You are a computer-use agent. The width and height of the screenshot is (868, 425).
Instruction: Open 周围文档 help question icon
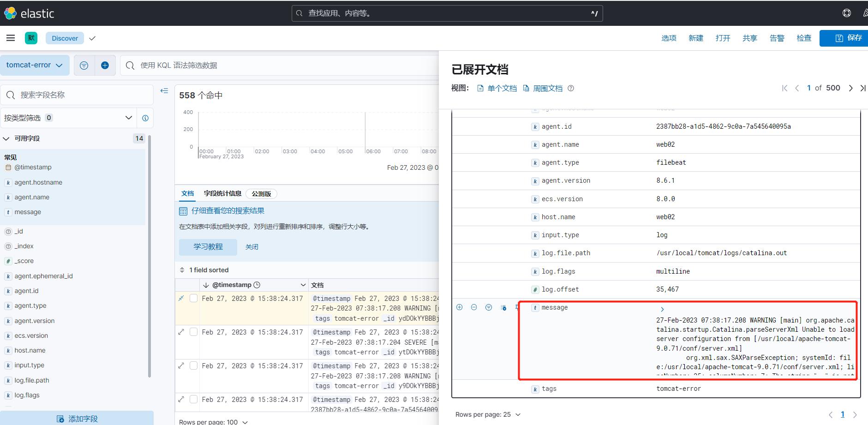[x=571, y=88]
